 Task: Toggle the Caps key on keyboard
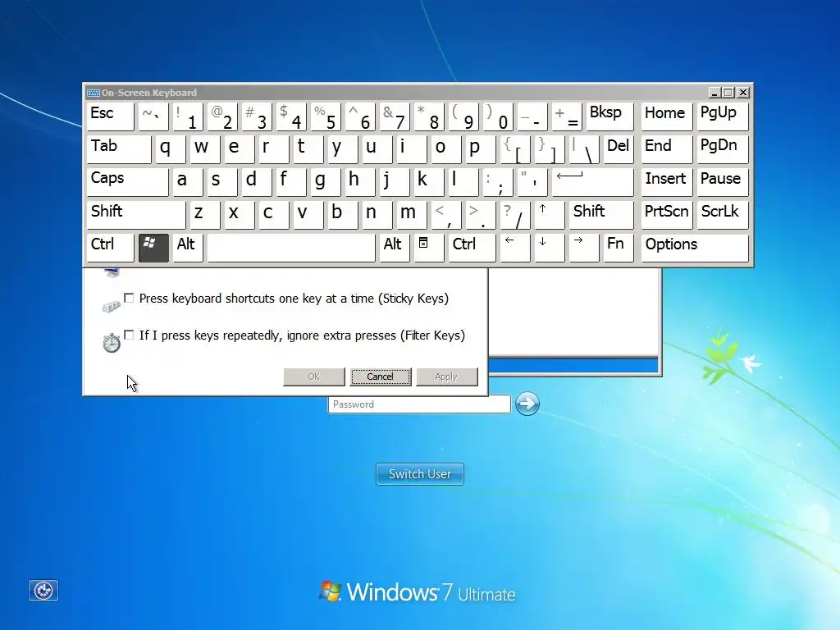coord(127,183)
